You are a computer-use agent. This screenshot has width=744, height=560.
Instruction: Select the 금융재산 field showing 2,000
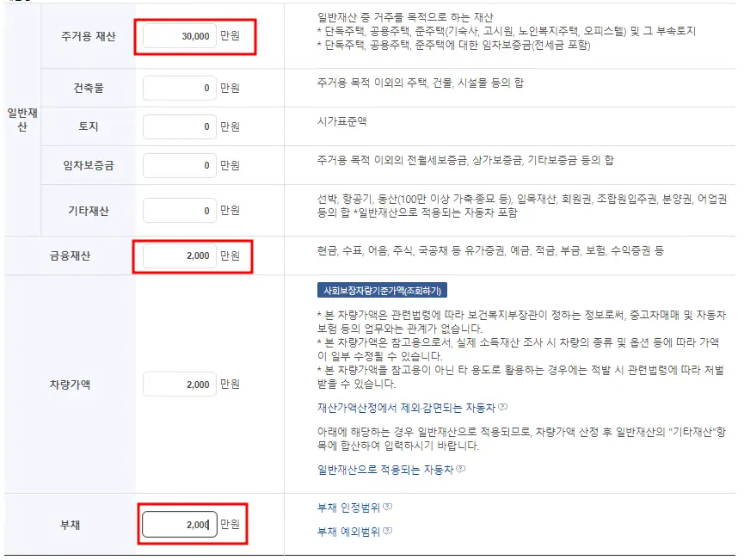point(179,255)
